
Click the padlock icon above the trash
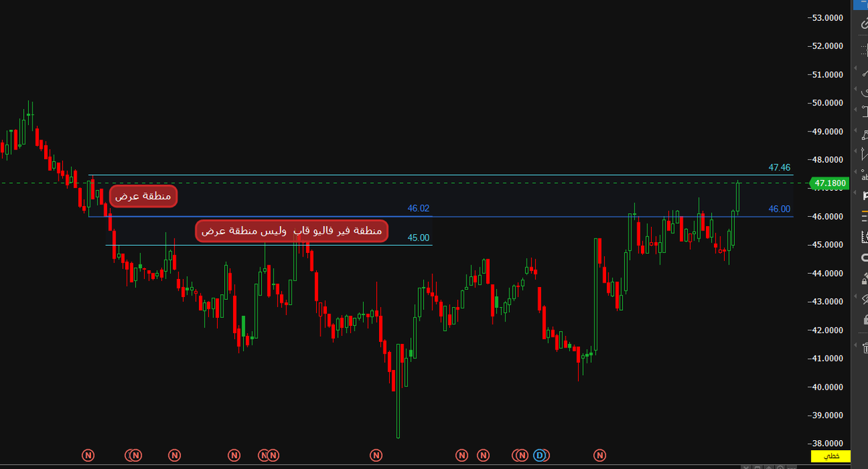pos(865,319)
